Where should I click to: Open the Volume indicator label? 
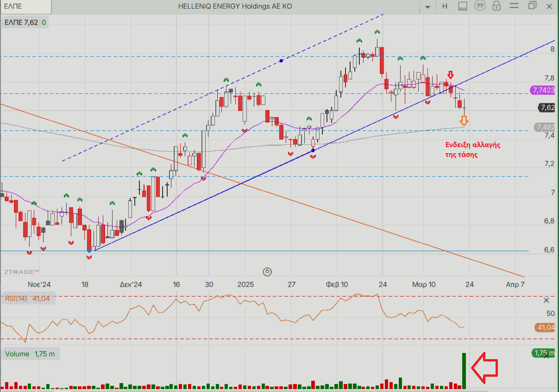pos(31,354)
